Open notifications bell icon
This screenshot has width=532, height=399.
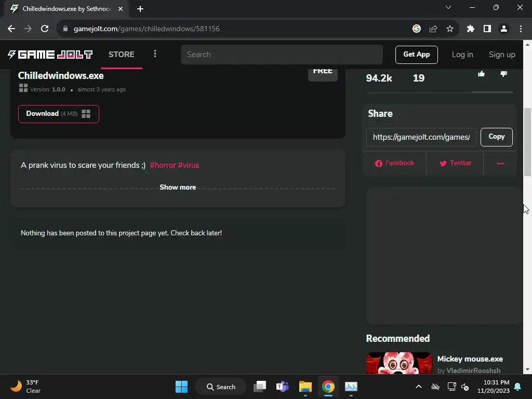(x=518, y=387)
